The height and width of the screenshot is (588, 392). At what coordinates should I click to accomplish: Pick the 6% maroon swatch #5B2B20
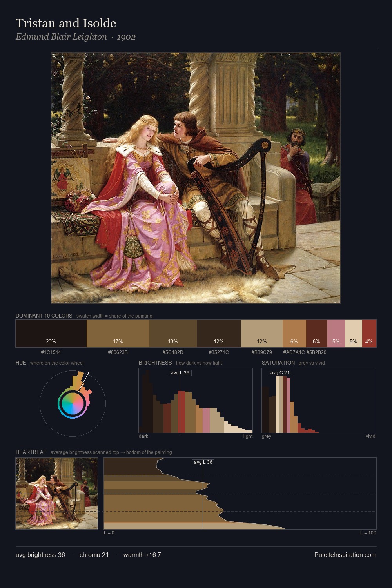317,334
